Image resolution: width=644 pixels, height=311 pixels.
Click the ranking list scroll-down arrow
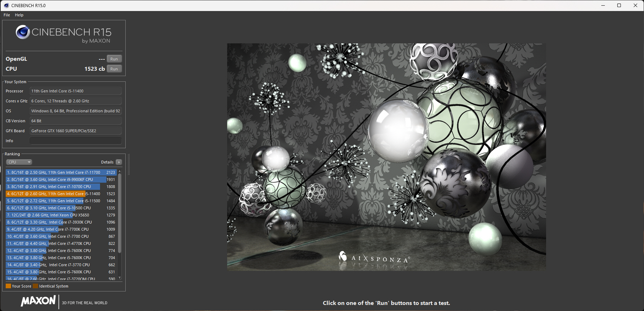(120, 278)
